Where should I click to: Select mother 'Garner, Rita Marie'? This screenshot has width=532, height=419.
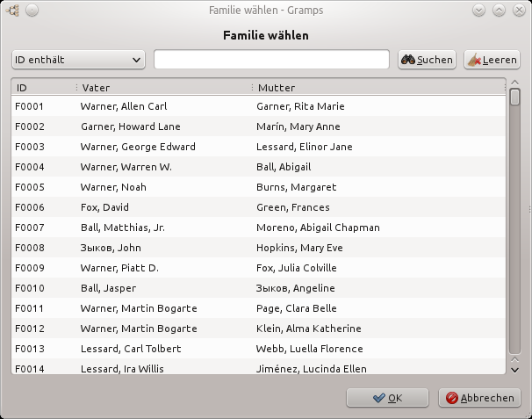[x=300, y=106]
